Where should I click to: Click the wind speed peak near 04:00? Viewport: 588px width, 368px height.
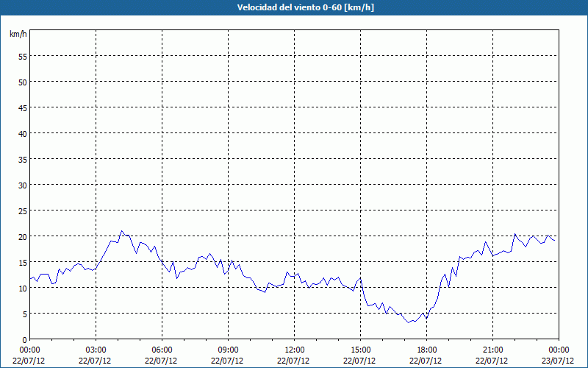pos(121,231)
